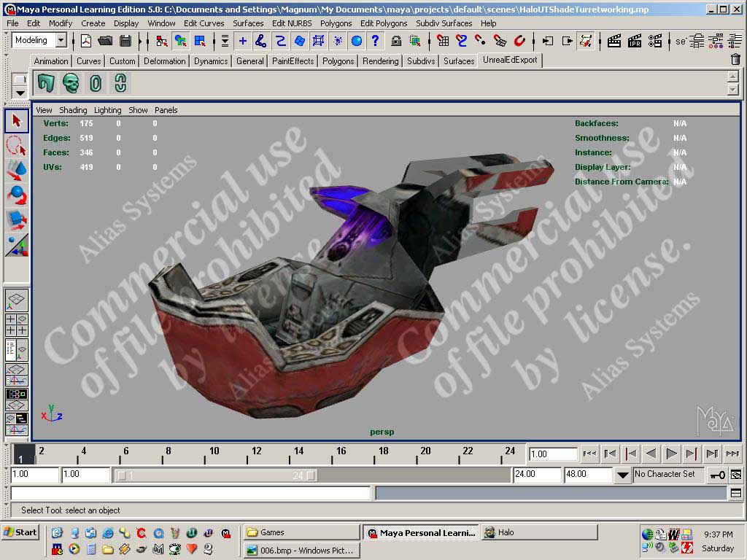This screenshot has width=747, height=560.
Task: Toggle the dynamics selection mask icon
Action: [x=338, y=41]
